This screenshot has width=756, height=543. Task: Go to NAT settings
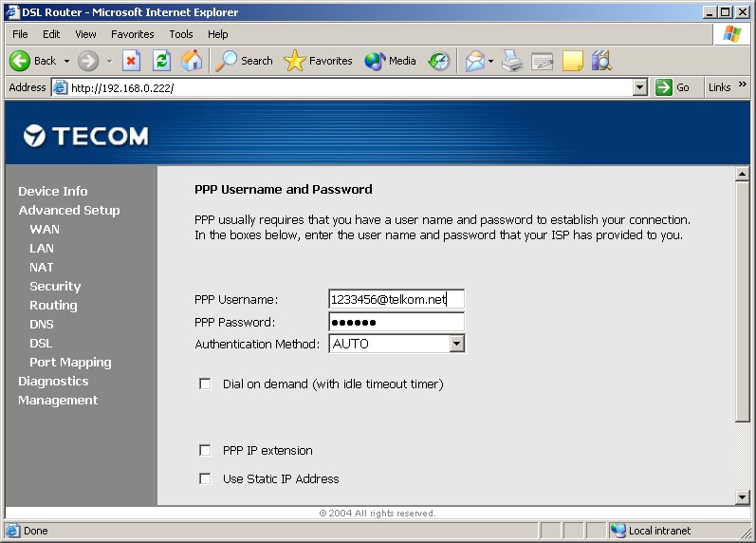click(x=42, y=268)
